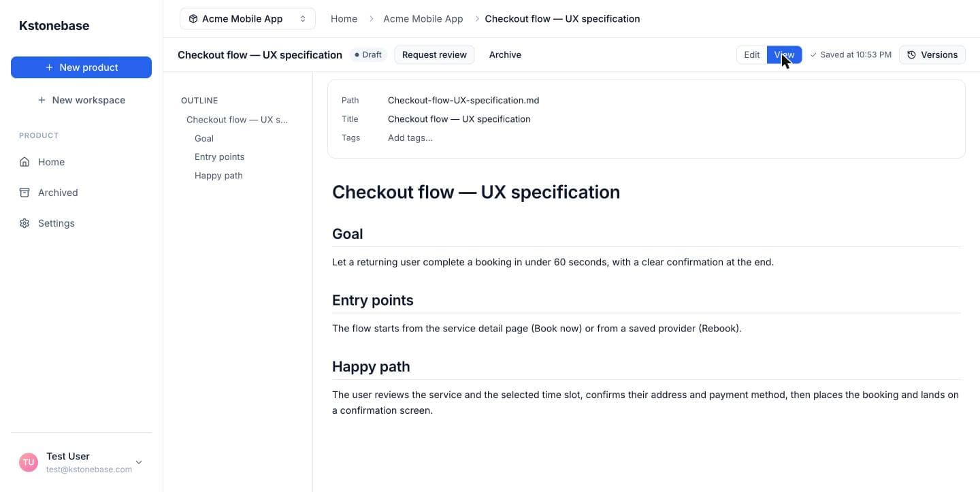Click the Add tags input field
Screen dimensions: 980x492
410,138
